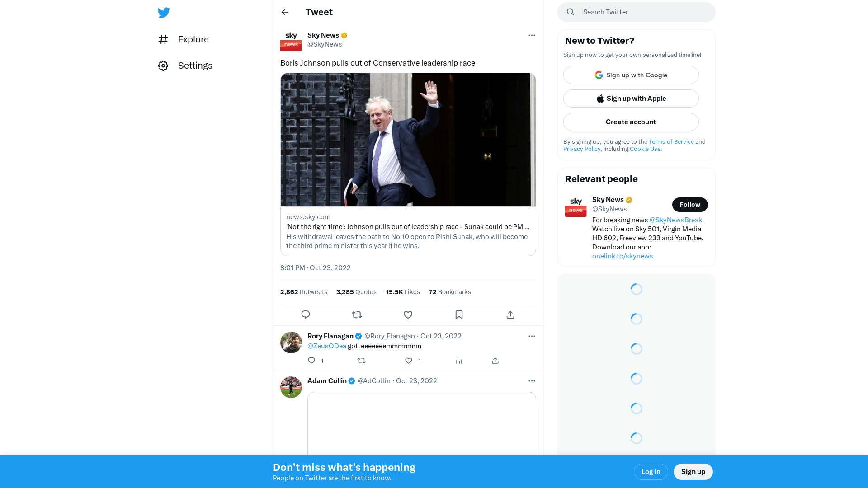Open more options on Adam Collin's reply
Screen dimensions: 868x488
coord(532,381)
